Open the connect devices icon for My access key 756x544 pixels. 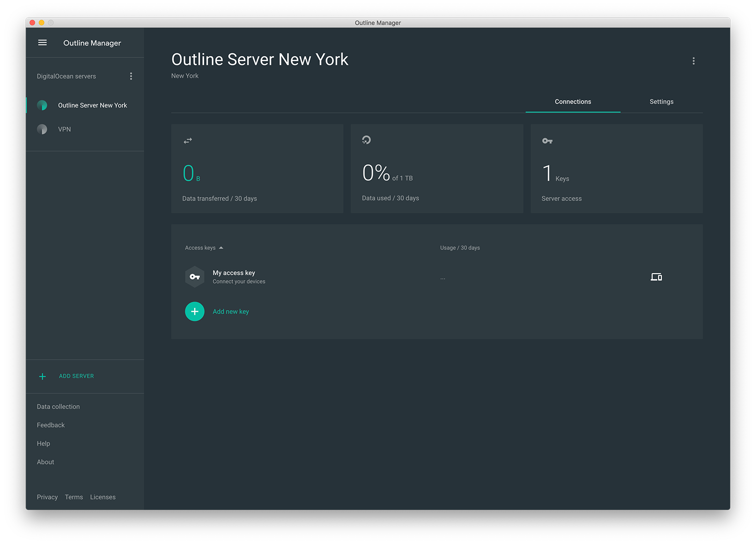pos(656,277)
